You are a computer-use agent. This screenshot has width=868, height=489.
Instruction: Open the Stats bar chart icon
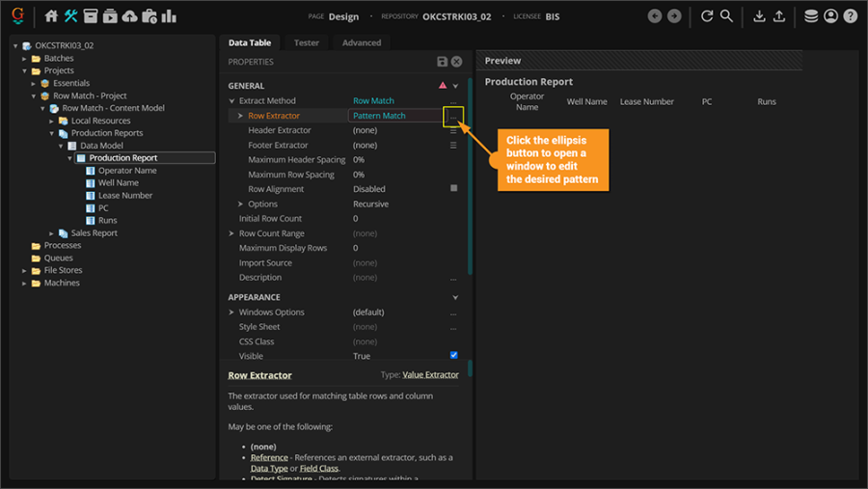click(169, 16)
